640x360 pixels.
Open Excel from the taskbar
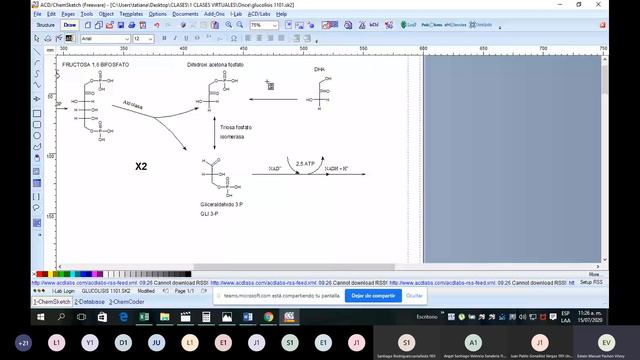(x=144, y=317)
